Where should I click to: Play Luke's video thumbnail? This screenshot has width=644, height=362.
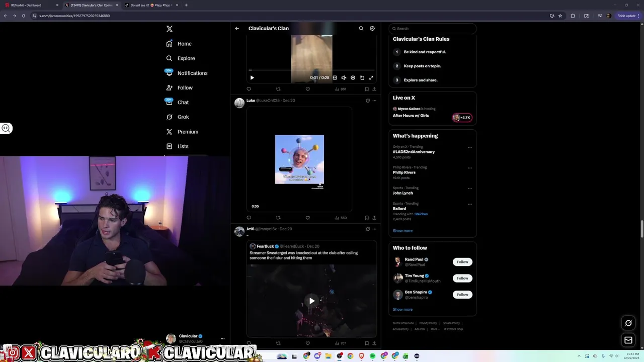299,160
